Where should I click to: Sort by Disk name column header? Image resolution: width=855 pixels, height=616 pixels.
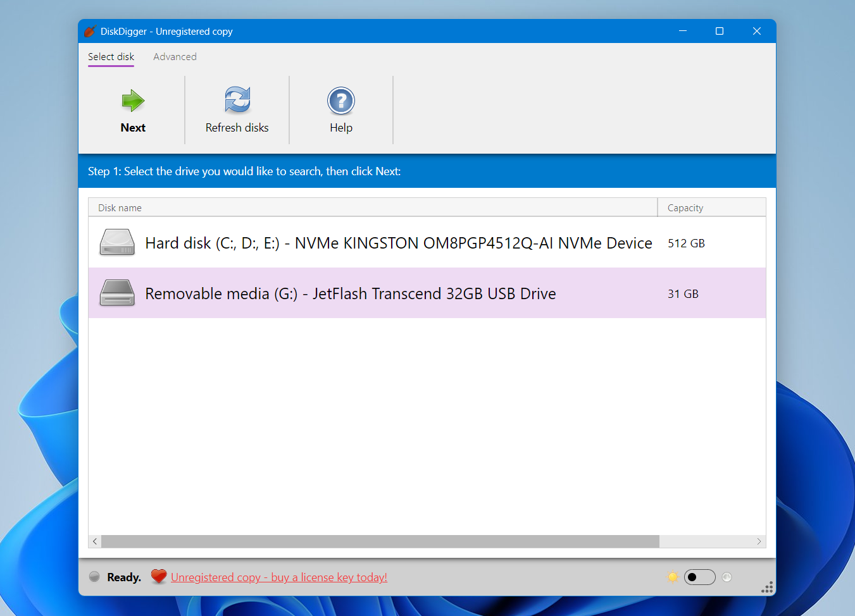pyautogui.click(x=373, y=207)
